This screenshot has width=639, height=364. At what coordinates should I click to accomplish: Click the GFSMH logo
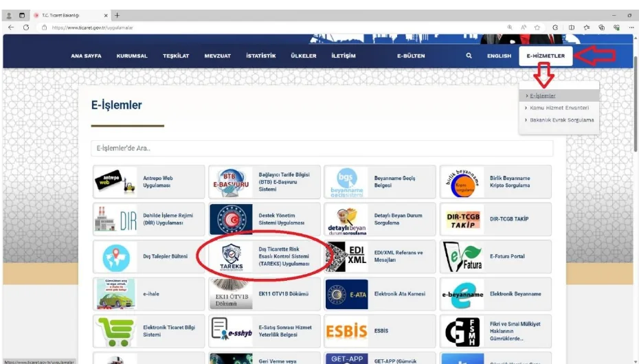[462, 332]
